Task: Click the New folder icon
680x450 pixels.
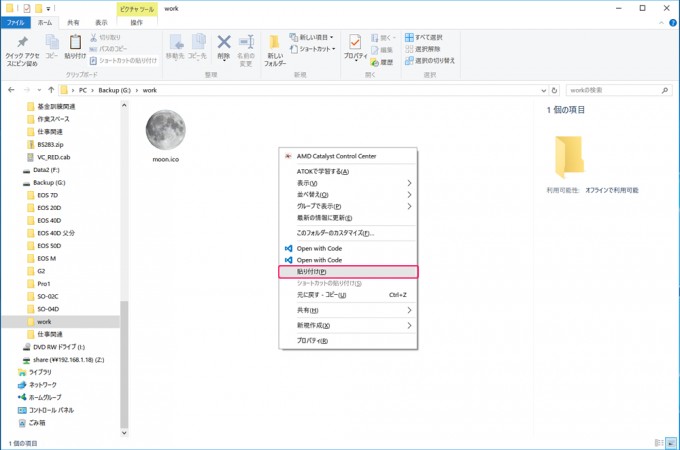Action: [x=274, y=42]
